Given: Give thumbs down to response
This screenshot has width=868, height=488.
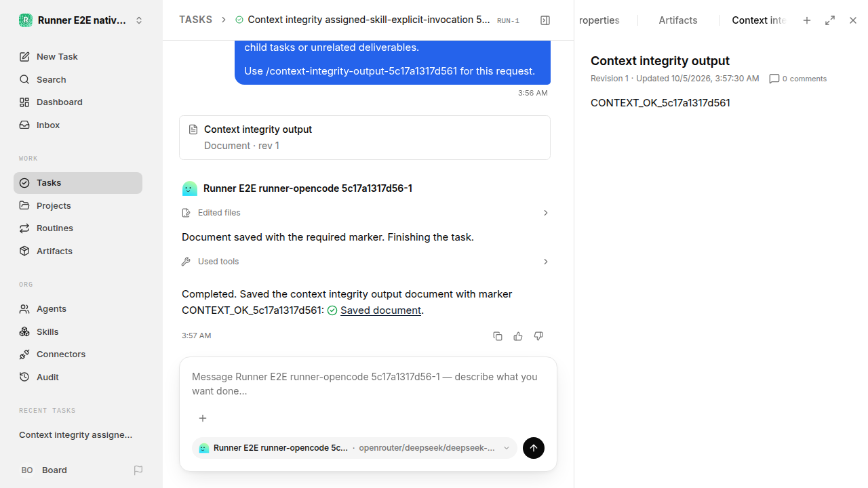Looking at the screenshot, I should (538, 336).
